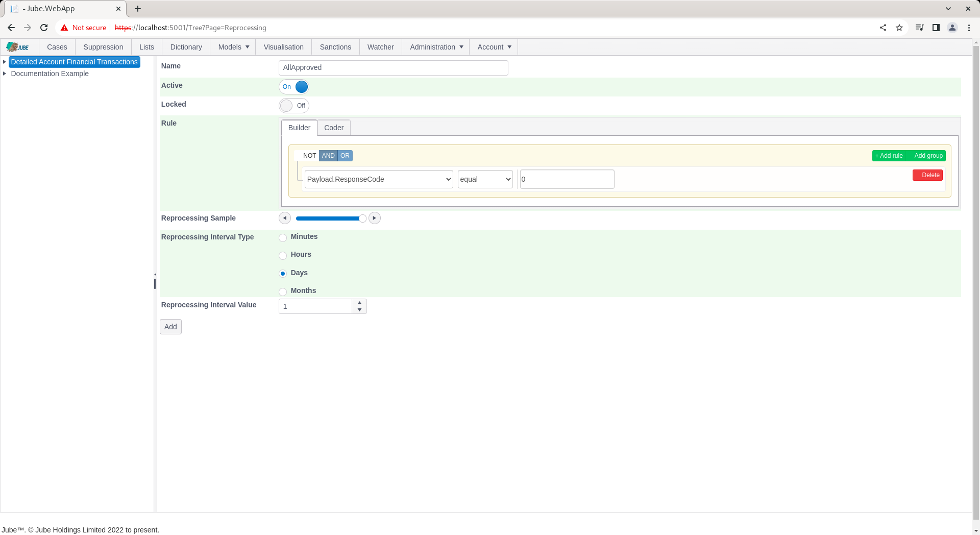Open the Sanctions menu

tap(335, 47)
